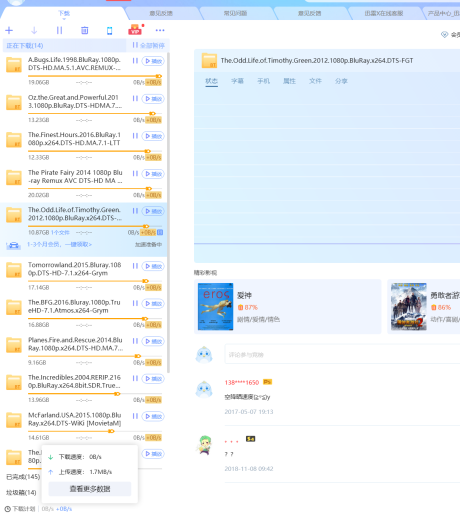This screenshot has width=460, height=514.
Task: Switch to the 下载 top tab
Action: [64, 13]
